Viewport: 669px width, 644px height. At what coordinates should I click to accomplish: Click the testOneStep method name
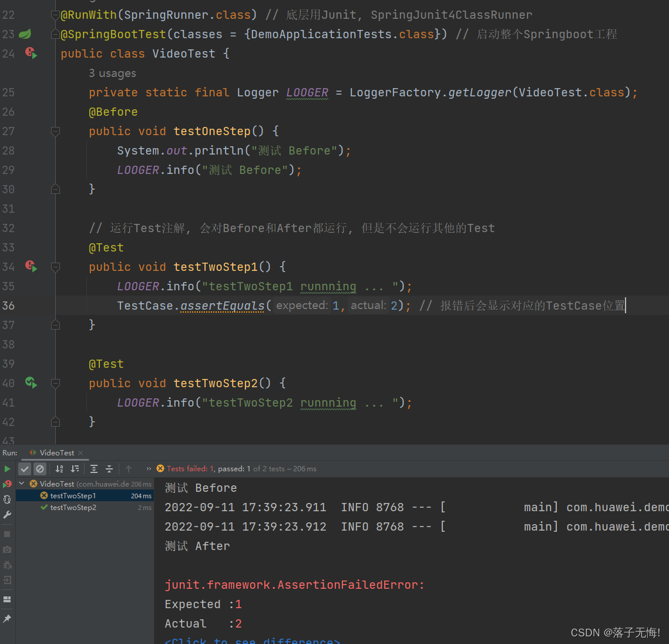pyautogui.click(x=212, y=131)
